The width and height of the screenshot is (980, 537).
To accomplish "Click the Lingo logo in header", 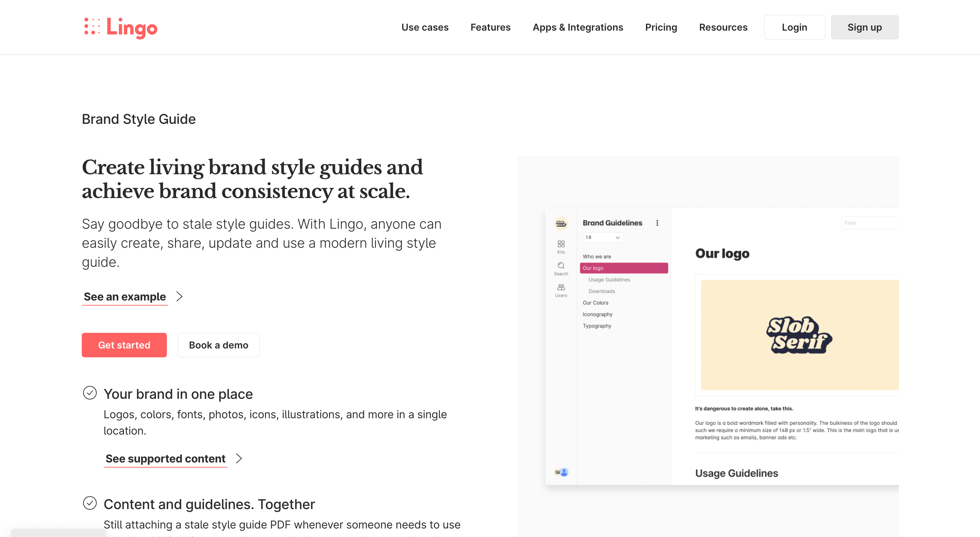I will [120, 27].
